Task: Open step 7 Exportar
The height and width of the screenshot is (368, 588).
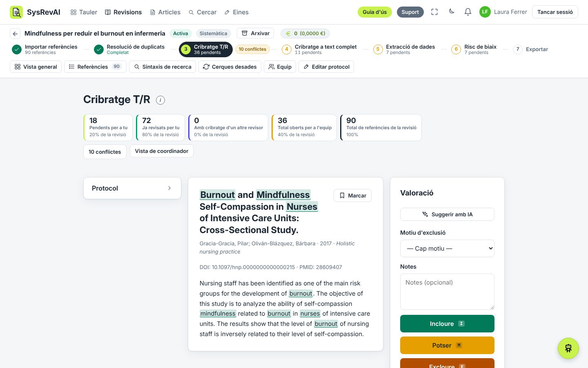Action: click(530, 49)
